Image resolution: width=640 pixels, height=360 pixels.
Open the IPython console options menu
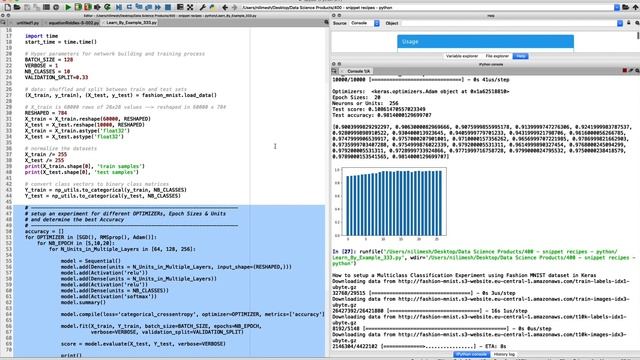[x=637, y=71]
